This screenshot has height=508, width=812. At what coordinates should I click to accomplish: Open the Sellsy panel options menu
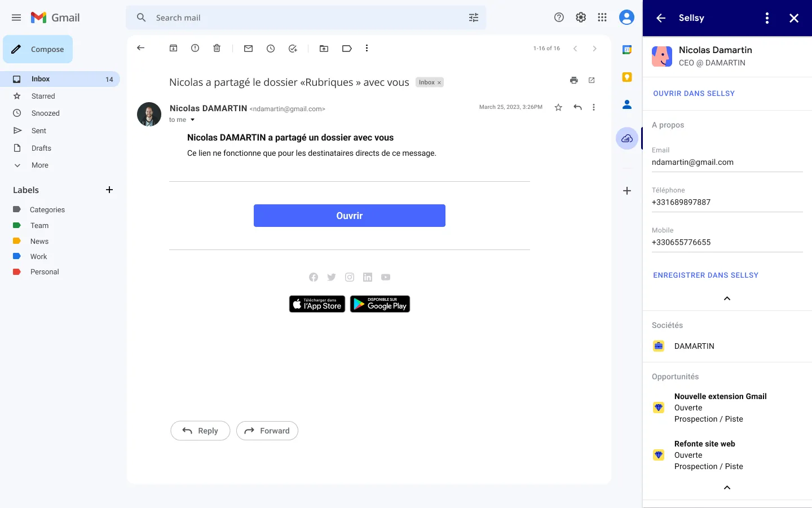point(767,18)
